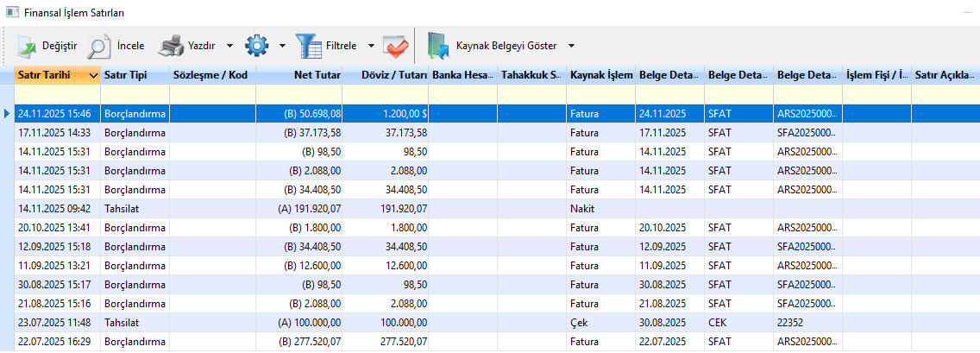Click the Yazdır printer icon
The height and width of the screenshot is (353, 980).
172,46
